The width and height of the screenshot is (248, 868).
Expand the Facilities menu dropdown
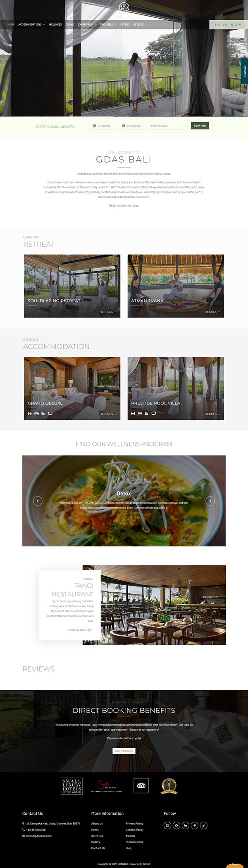tap(108, 24)
